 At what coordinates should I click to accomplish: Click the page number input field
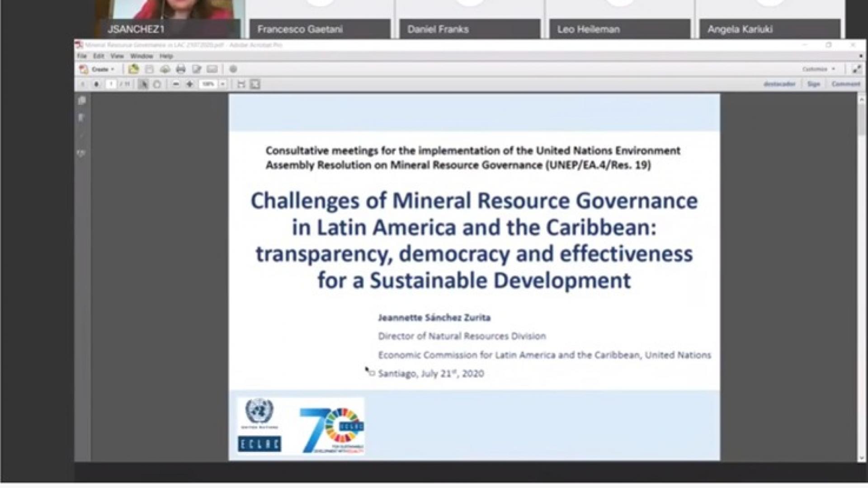click(x=111, y=84)
